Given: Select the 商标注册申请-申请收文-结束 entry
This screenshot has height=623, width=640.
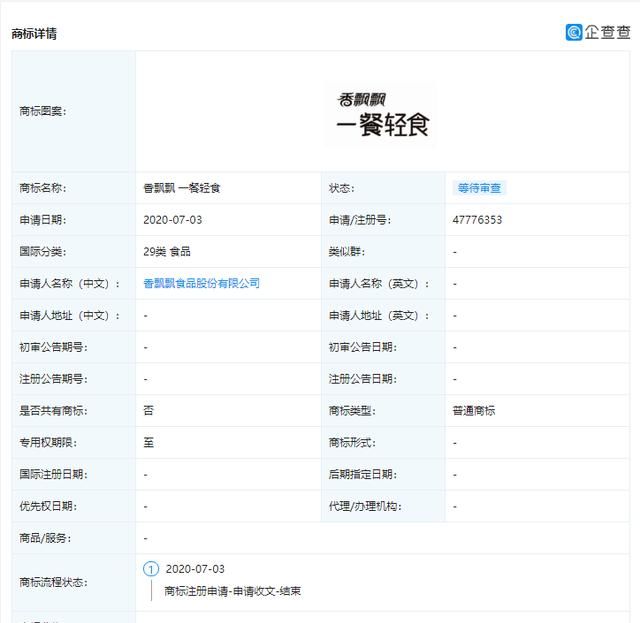Looking at the screenshot, I should click(233, 591).
